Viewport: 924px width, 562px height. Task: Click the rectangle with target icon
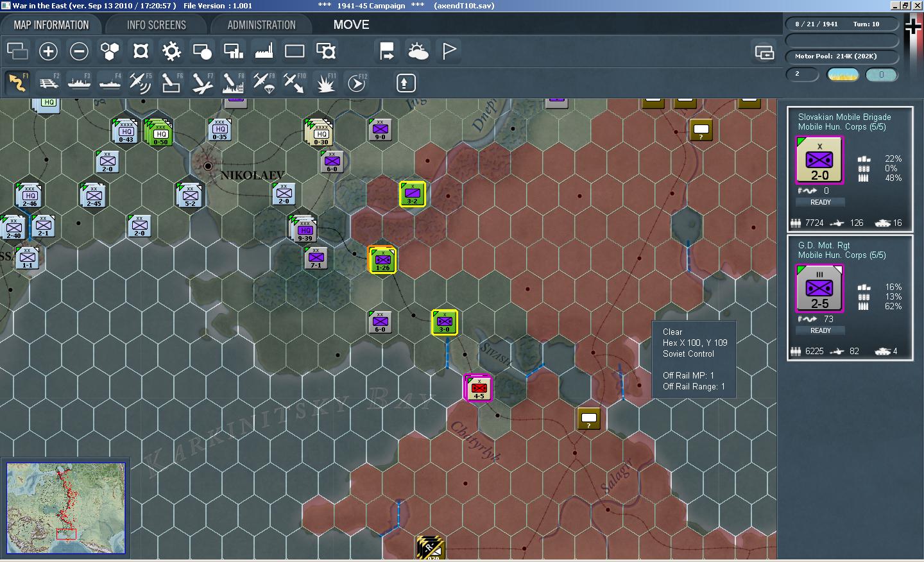[x=325, y=51]
